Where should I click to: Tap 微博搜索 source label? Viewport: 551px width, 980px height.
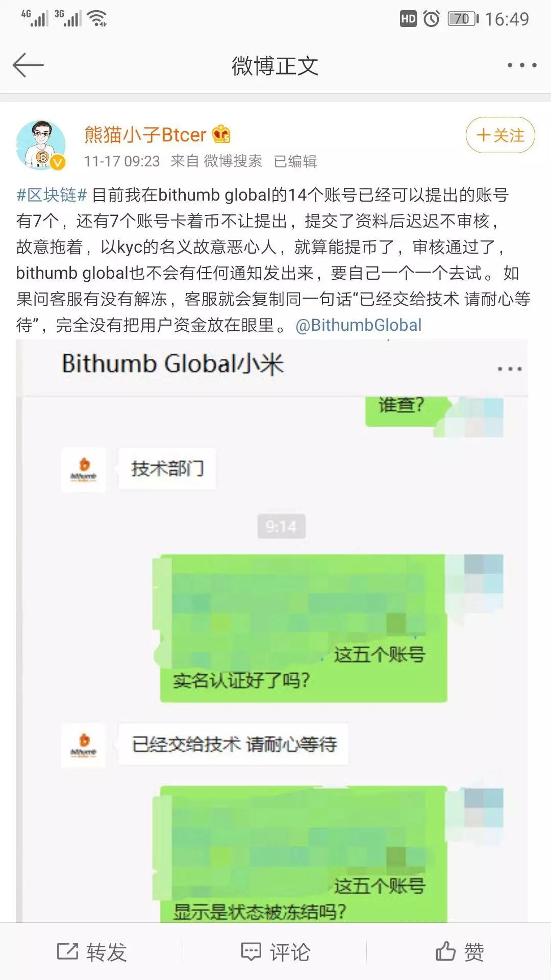pyautogui.click(x=233, y=161)
